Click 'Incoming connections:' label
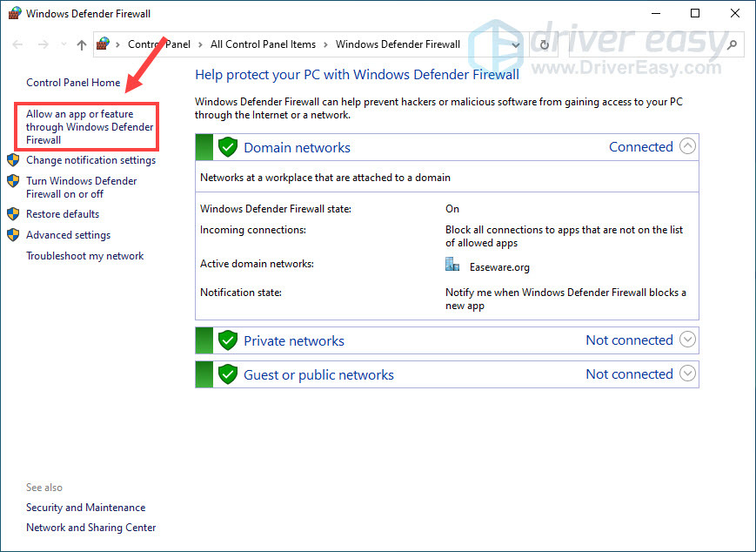The width and height of the screenshot is (756, 552). 253,230
